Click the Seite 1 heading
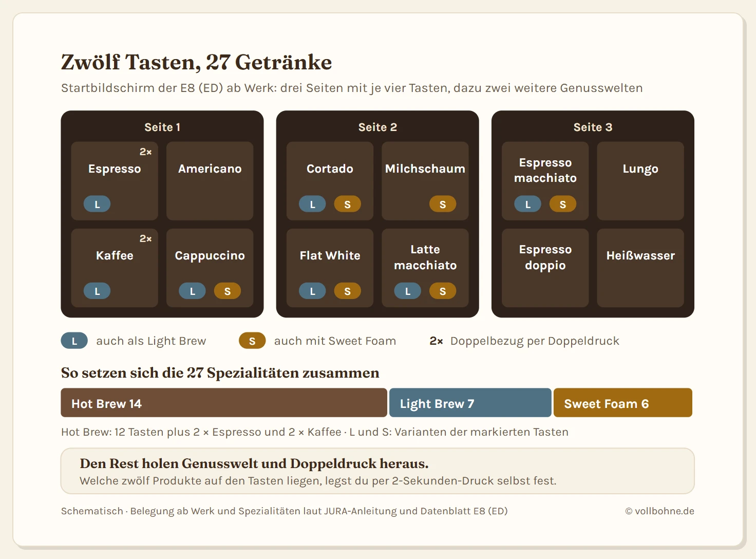Screen dimensions: 756x559 coord(162,127)
